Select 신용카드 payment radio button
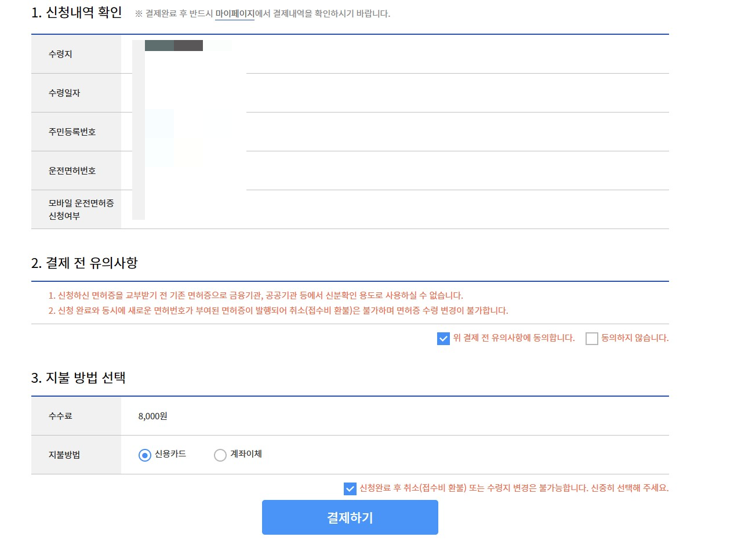This screenshot has height=544, width=756. [x=145, y=455]
